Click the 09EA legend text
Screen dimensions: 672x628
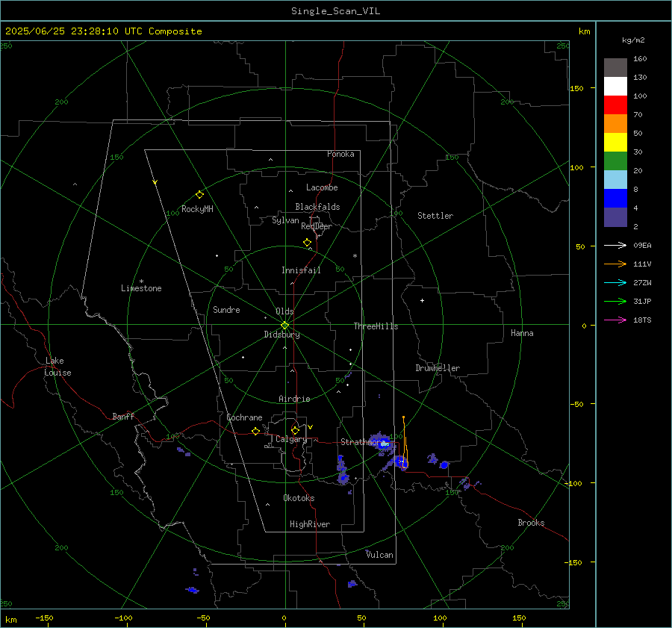coord(642,246)
